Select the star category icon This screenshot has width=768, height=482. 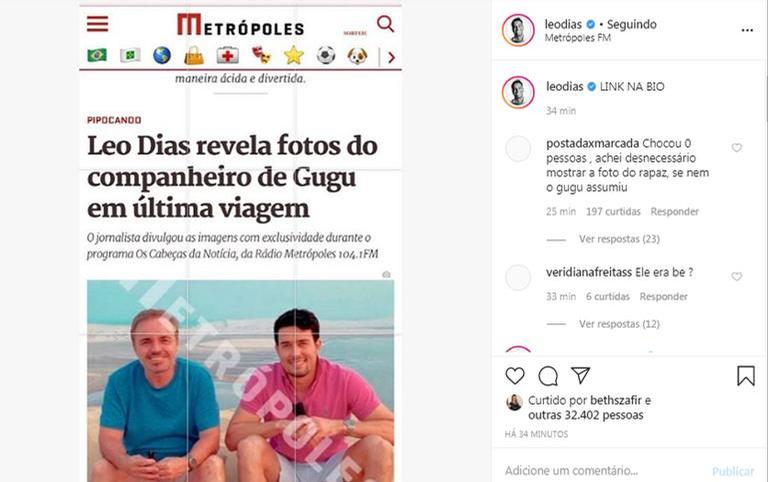pyautogui.click(x=293, y=55)
